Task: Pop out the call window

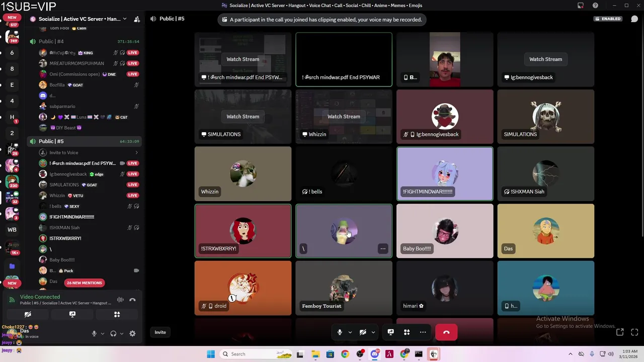Action: click(x=620, y=332)
